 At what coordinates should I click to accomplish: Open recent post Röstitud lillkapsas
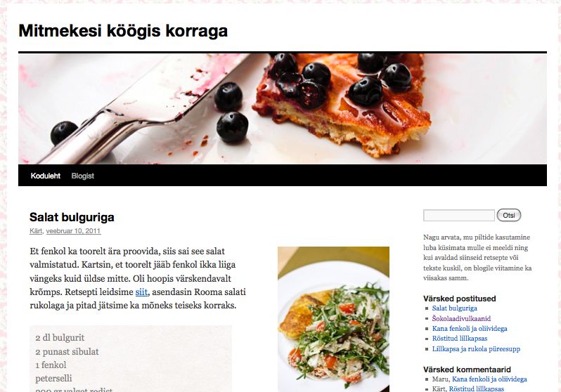(459, 339)
